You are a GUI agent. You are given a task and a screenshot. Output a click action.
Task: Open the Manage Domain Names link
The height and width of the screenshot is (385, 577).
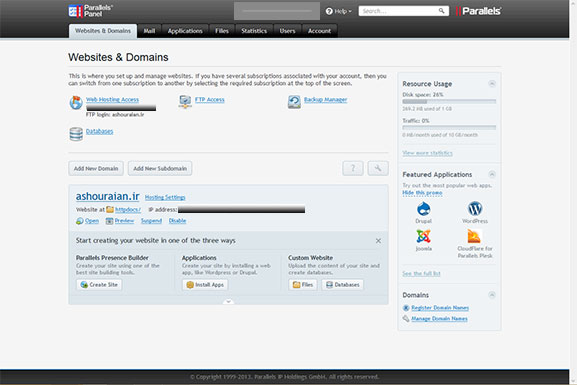[x=439, y=319]
